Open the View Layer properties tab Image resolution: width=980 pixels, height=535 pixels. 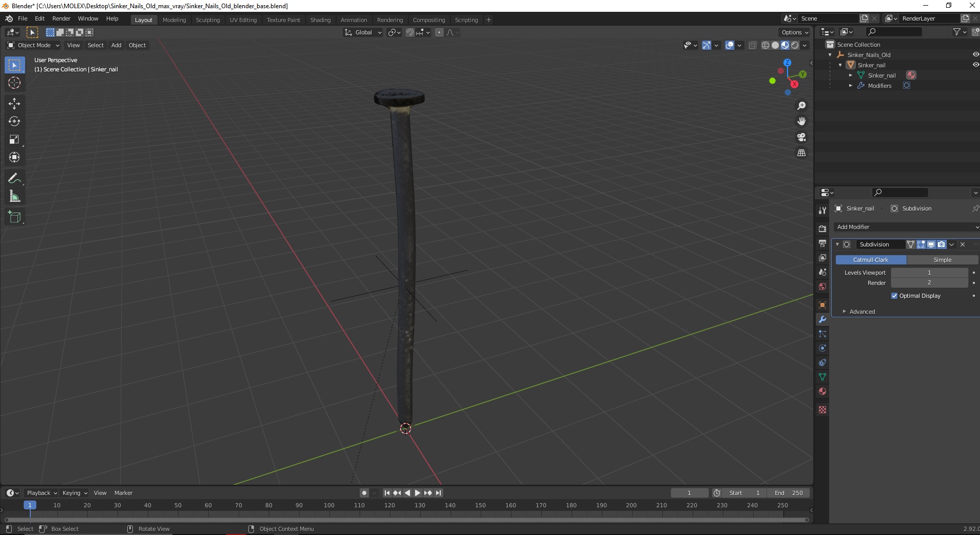822,257
